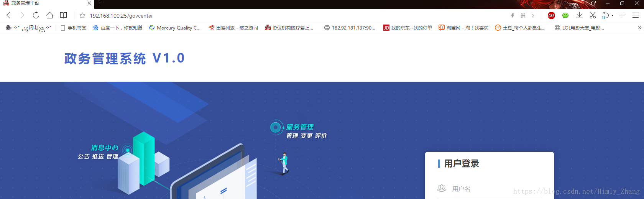Screen dimensions: 644x199
Task: Click the 政务管理系统 V1.0 title
Action: pyautogui.click(x=125, y=58)
